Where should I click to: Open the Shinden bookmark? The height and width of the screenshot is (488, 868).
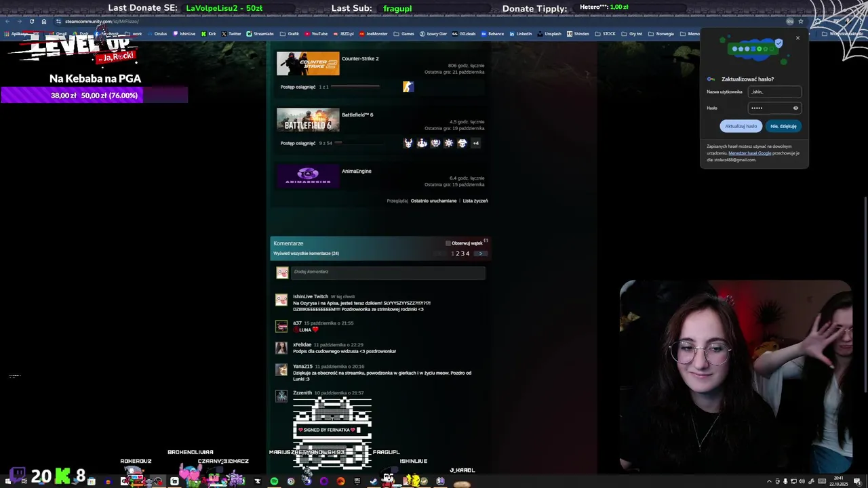(x=578, y=34)
